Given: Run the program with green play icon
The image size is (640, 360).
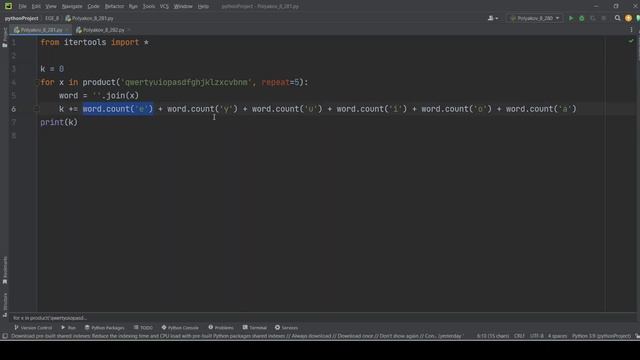Looking at the screenshot, I should coord(571,18).
